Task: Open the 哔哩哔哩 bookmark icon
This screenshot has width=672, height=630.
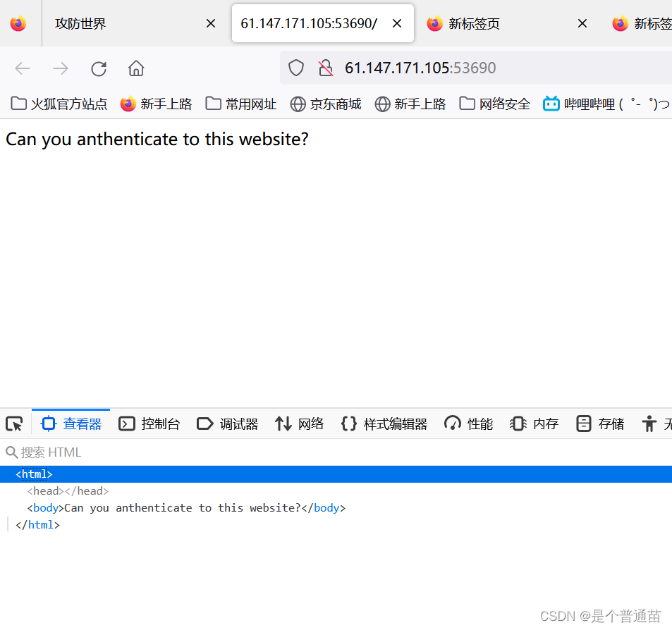Action: (551, 103)
